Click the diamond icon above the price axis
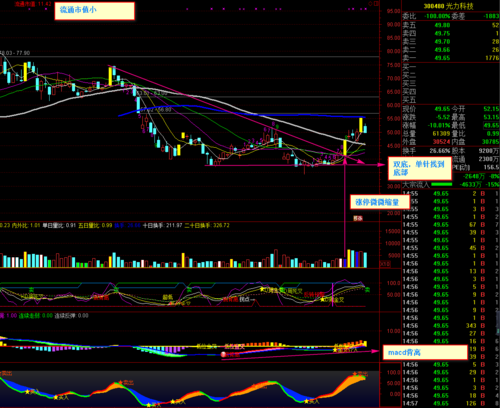 click(x=370, y=4)
